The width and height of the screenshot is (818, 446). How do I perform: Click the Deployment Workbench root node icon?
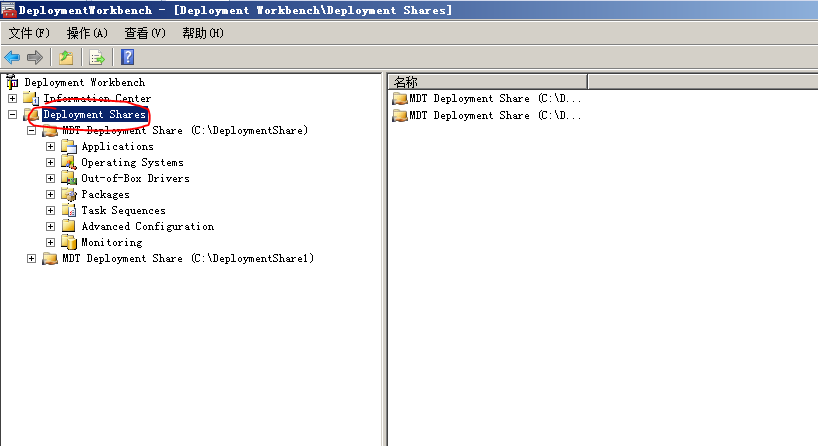tap(12, 82)
